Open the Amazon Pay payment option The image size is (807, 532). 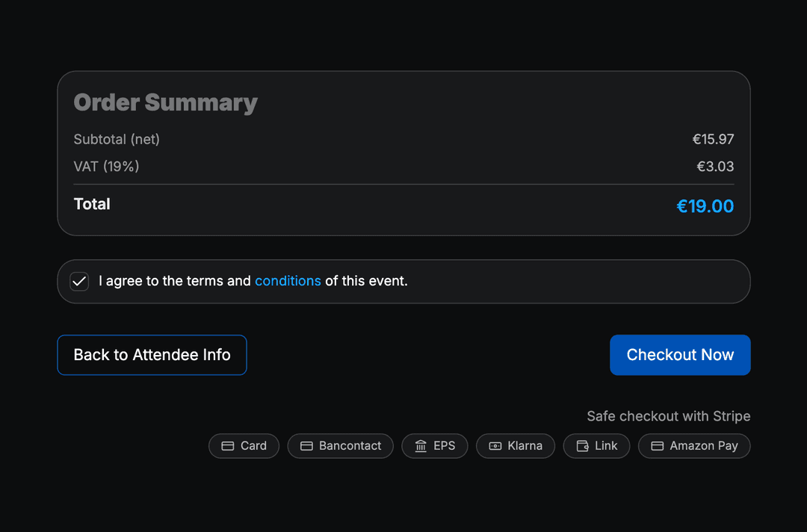[694, 446]
